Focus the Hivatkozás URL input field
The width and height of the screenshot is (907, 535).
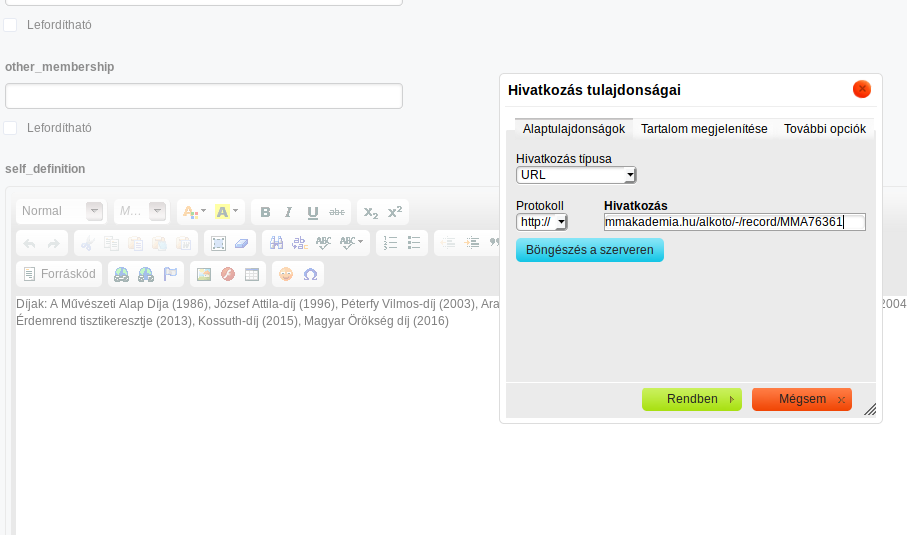735,222
